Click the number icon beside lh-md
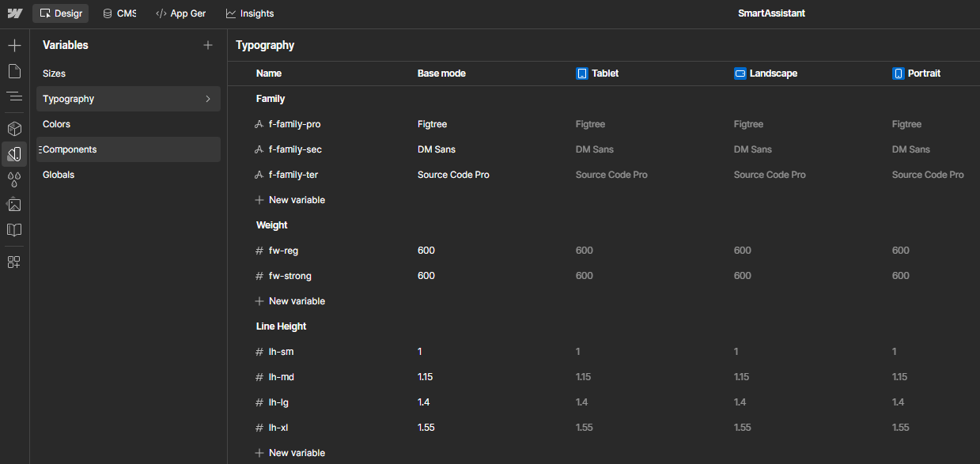980x464 pixels. (x=259, y=377)
